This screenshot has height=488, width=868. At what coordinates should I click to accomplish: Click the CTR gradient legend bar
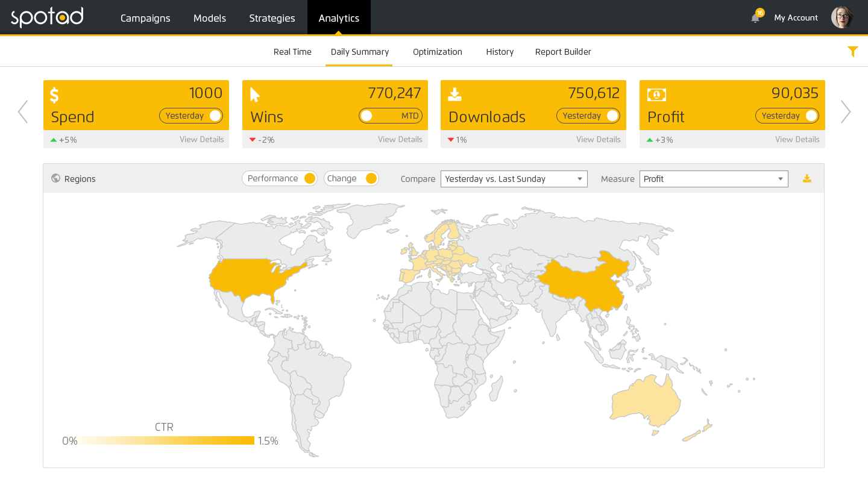[x=166, y=440]
